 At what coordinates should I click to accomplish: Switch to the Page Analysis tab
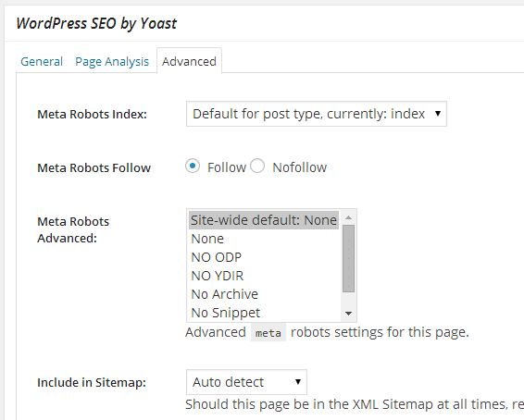point(112,61)
